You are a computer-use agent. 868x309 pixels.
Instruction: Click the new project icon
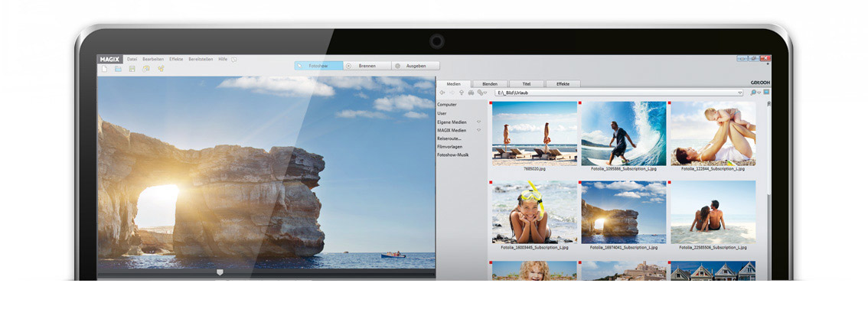(x=104, y=69)
